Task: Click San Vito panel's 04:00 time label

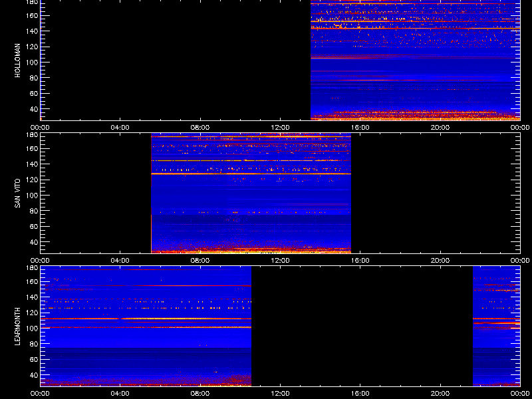Action: 120,261
